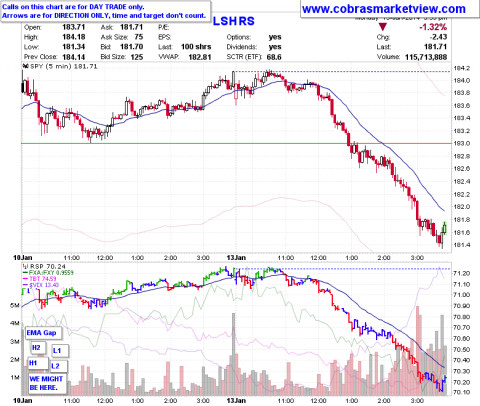This screenshot has height=406, width=480.
Task: Select the VWAP value 182.81
Action: (x=200, y=57)
